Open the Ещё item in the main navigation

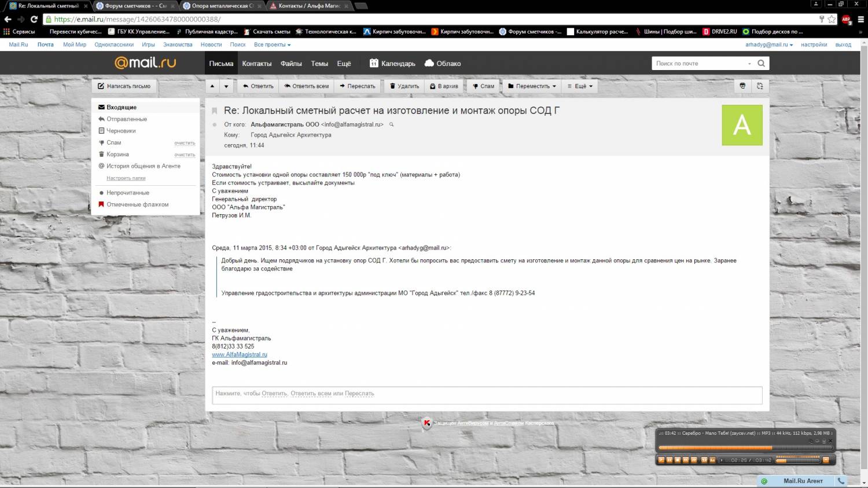pos(344,64)
